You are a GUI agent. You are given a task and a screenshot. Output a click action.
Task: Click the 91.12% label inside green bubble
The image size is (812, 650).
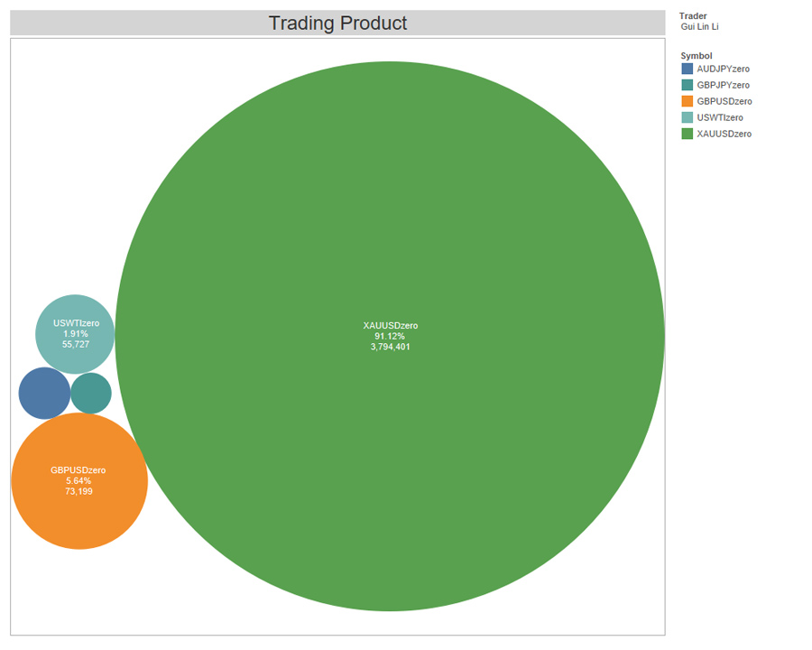(x=388, y=335)
